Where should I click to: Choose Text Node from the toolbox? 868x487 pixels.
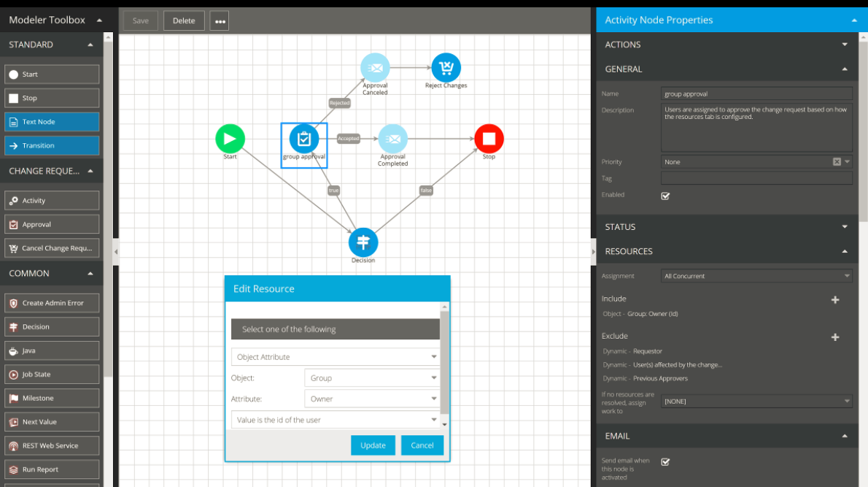[52, 122]
